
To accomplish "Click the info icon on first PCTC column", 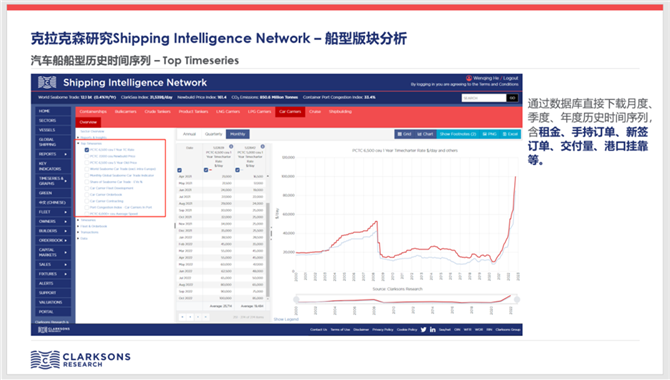I will tap(231, 147).
